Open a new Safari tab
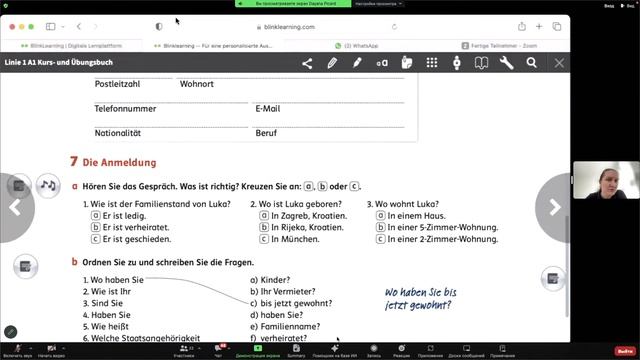 539,27
